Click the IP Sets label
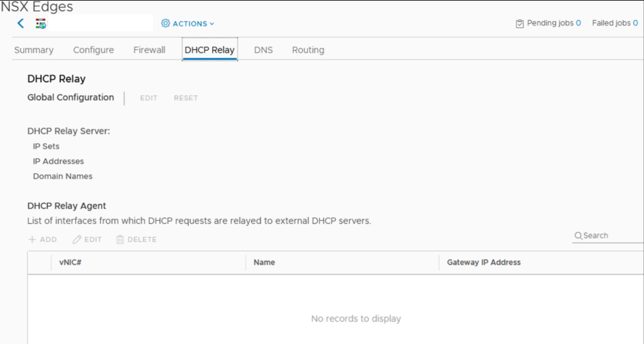 46,146
